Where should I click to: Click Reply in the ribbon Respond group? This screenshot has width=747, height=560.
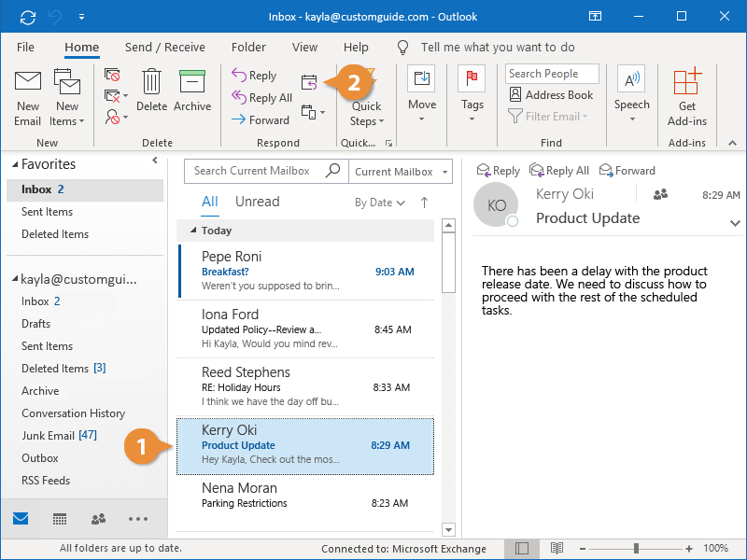[x=254, y=76]
